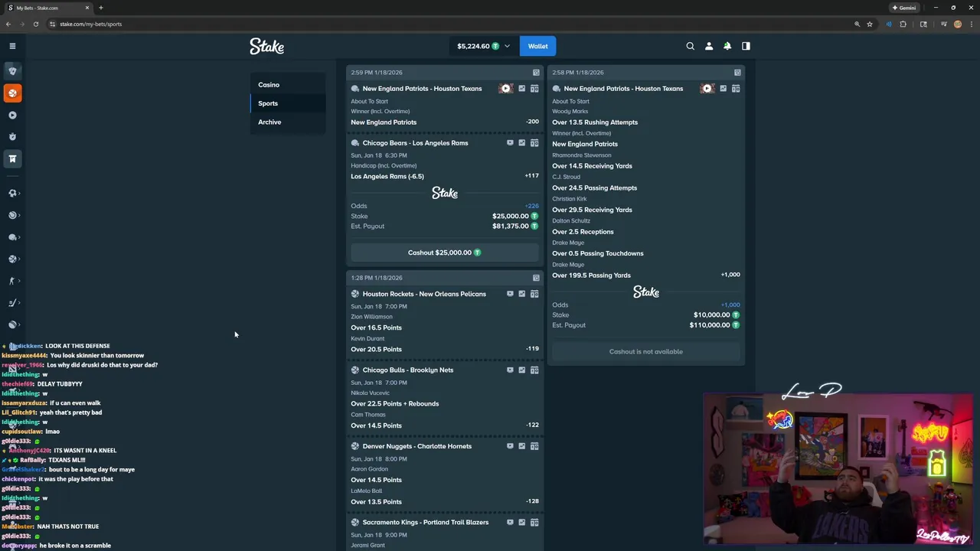Image resolution: width=980 pixels, height=551 pixels.
Task: Click 'Over 199.5 Passing Yards' selection text
Action: click(x=591, y=275)
